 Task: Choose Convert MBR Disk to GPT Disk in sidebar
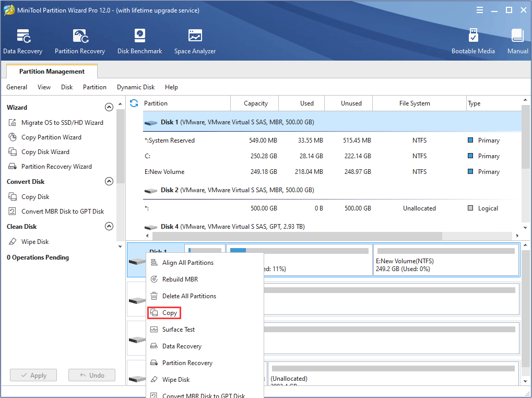tap(63, 212)
